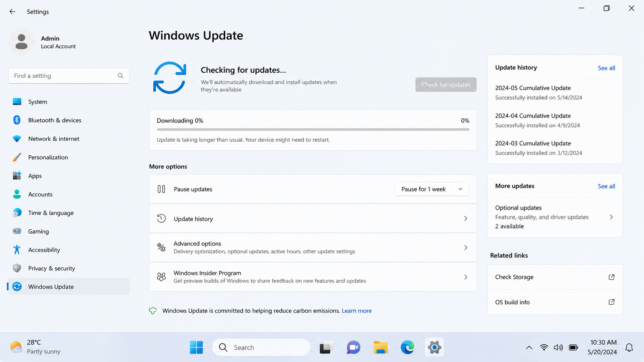The image size is (644, 362).
Task: Click the magnifier icon in Find a setting
Action: coord(121,76)
